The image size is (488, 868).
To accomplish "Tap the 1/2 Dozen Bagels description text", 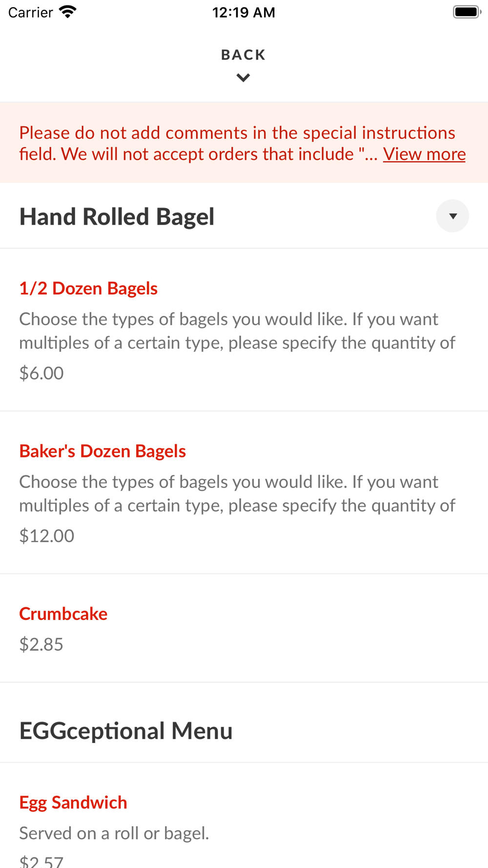I will [x=237, y=331].
